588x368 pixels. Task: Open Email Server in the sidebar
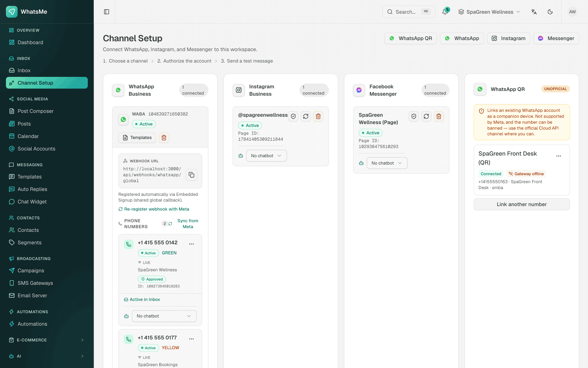47,295
